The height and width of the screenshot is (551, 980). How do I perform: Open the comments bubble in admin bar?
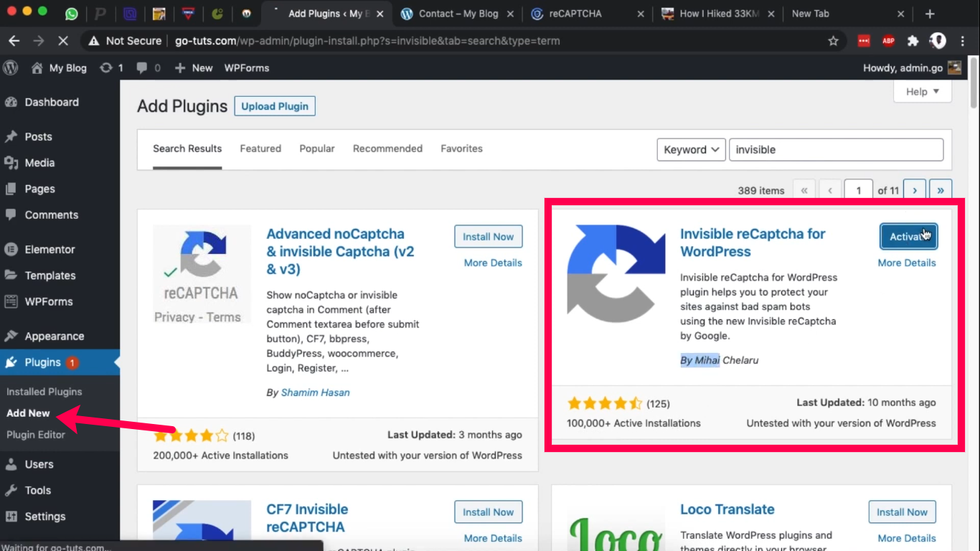pos(142,68)
